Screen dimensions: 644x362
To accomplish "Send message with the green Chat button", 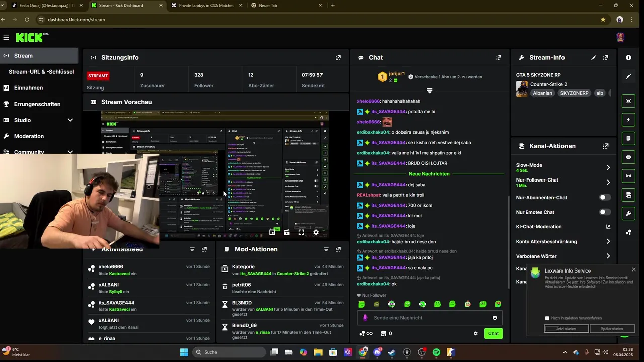I will [493, 333].
